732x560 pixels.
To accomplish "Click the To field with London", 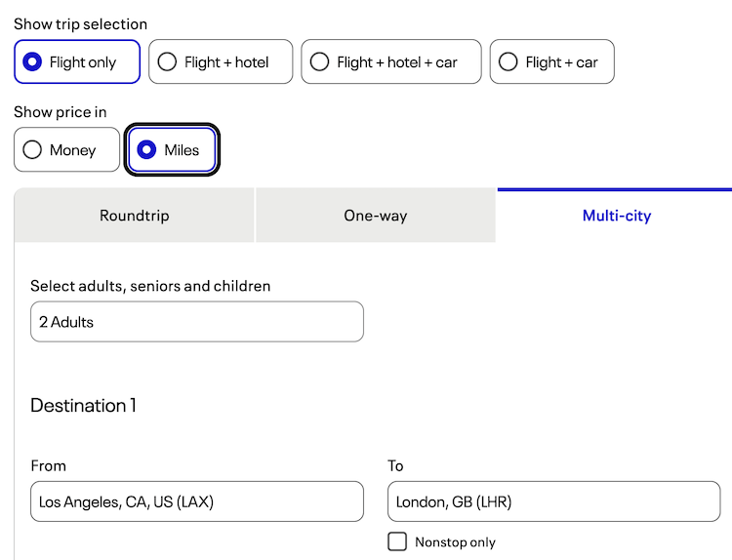I will [x=553, y=501].
